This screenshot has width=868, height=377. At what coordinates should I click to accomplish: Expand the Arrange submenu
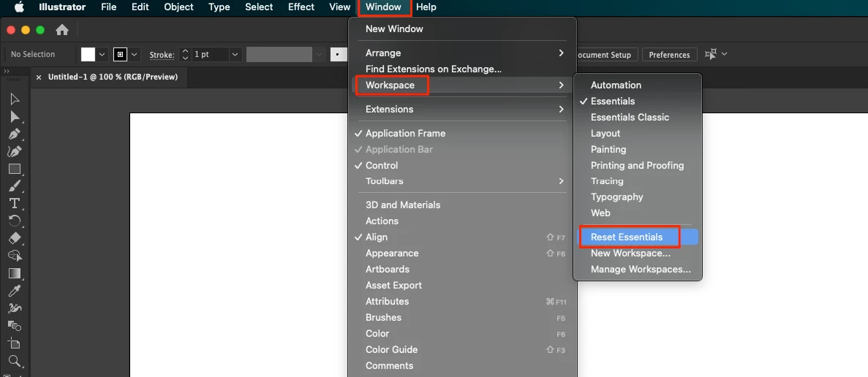[x=462, y=53]
